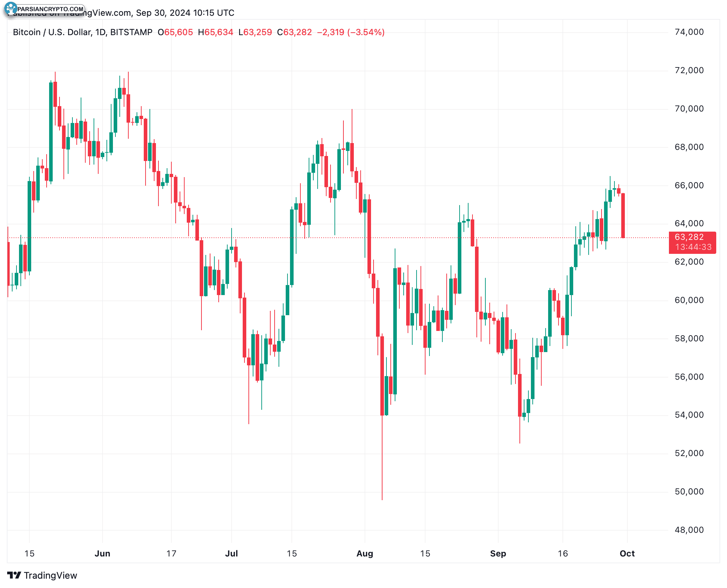Viewport: 727px width, 588px height.
Task: Click the 74,000 price axis label
Action: coord(689,32)
